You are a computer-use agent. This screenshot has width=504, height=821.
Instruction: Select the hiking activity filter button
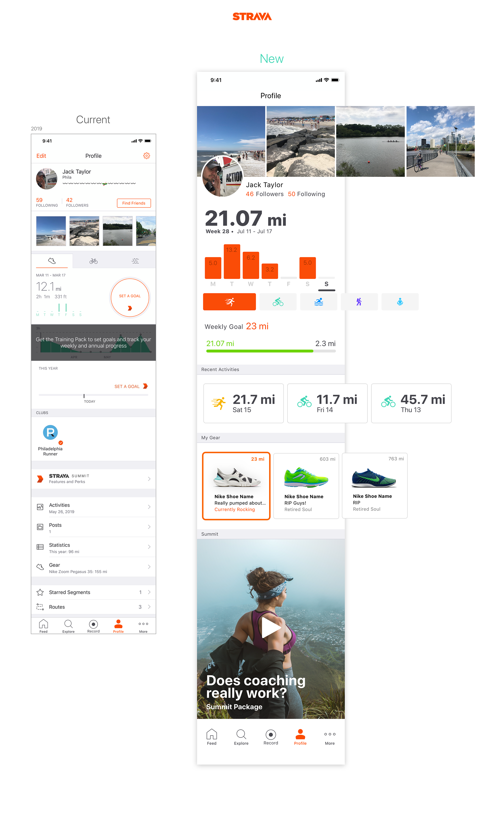point(359,302)
